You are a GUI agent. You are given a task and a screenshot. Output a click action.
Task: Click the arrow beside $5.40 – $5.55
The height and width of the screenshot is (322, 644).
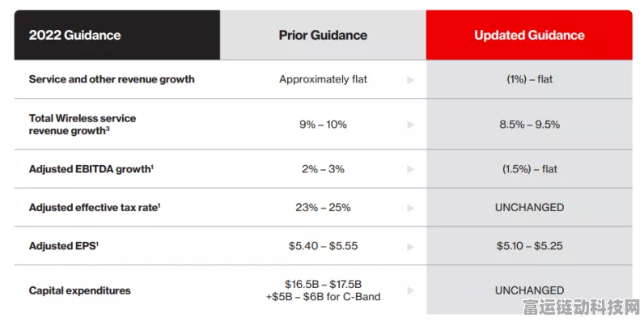point(410,247)
